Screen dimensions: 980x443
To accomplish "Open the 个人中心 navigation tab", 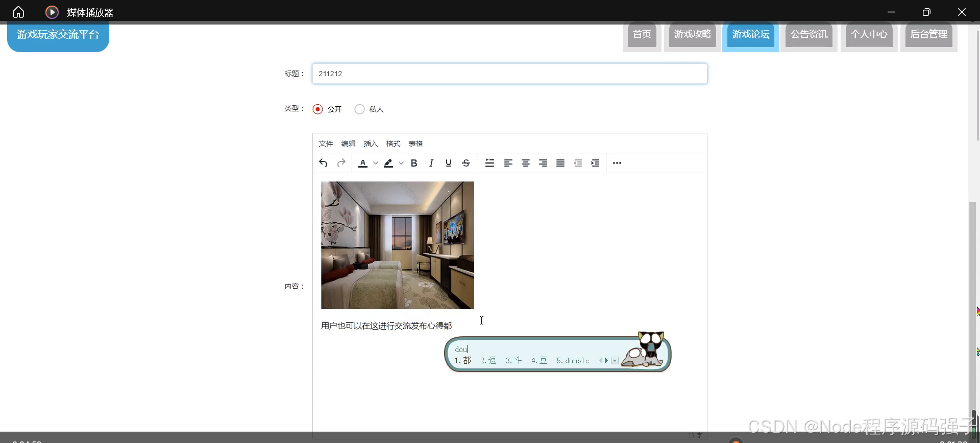I will tap(869, 34).
